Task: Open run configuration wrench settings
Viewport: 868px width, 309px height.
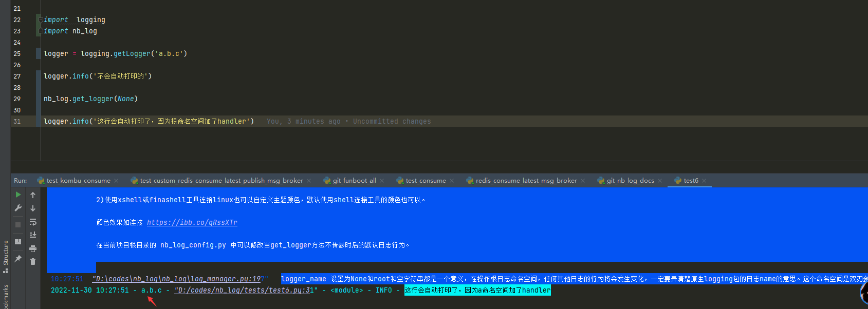Action: pos(18,208)
